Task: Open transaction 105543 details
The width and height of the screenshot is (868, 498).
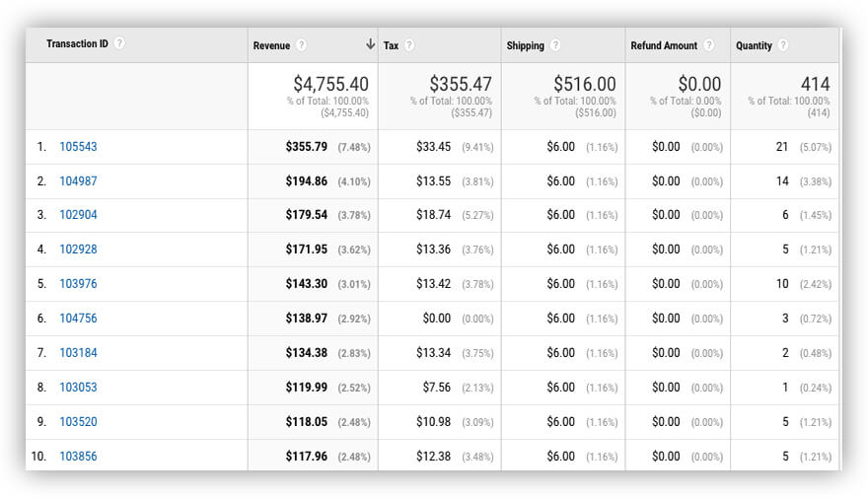Action: point(78,147)
